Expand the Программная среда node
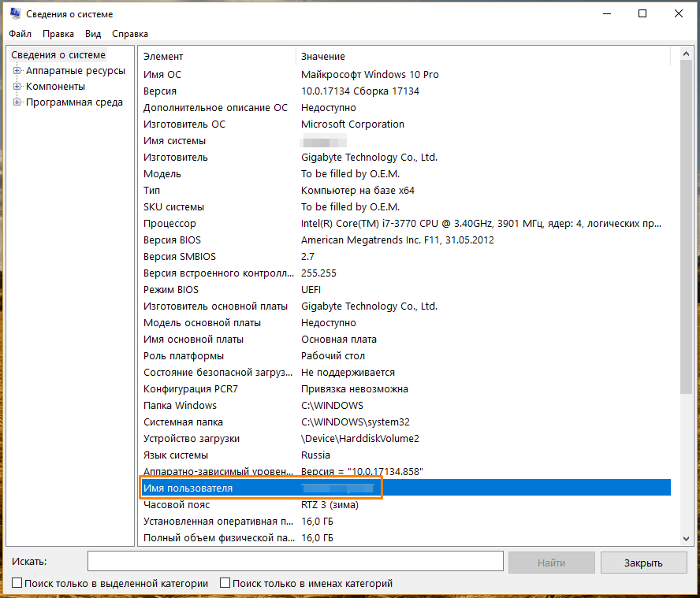The image size is (700, 598). (x=17, y=102)
